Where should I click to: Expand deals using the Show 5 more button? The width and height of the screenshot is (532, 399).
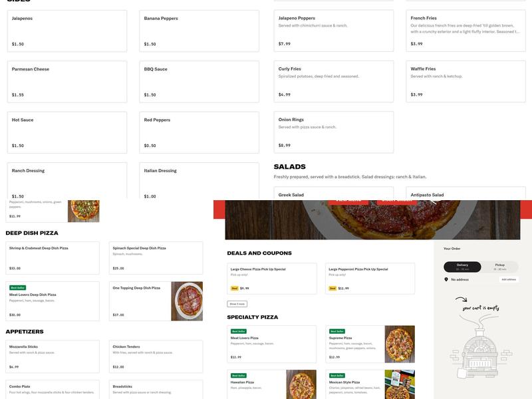(236, 303)
